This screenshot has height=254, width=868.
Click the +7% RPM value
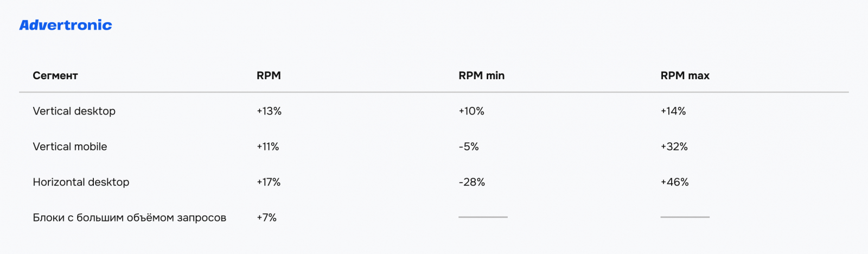[x=266, y=218]
